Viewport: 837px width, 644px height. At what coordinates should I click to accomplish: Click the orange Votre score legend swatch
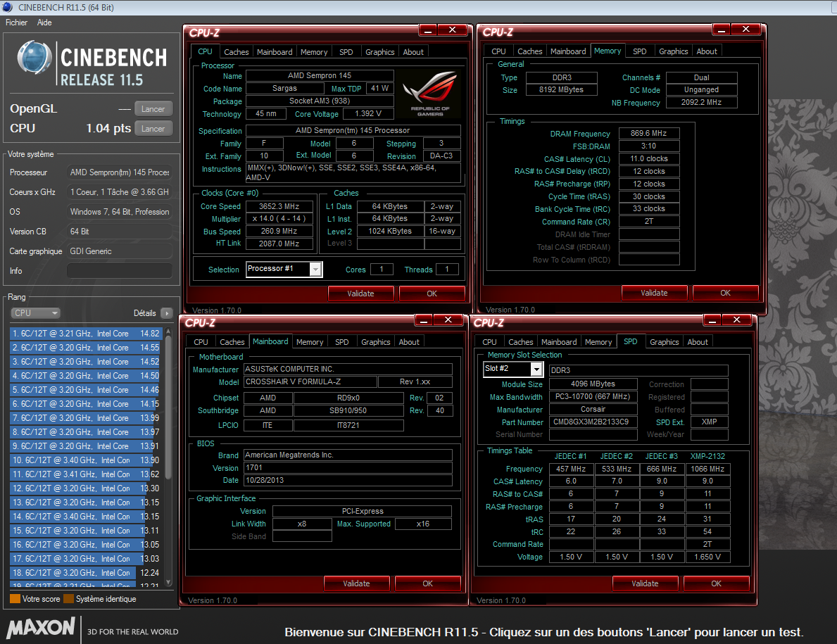(x=15, y=599)
